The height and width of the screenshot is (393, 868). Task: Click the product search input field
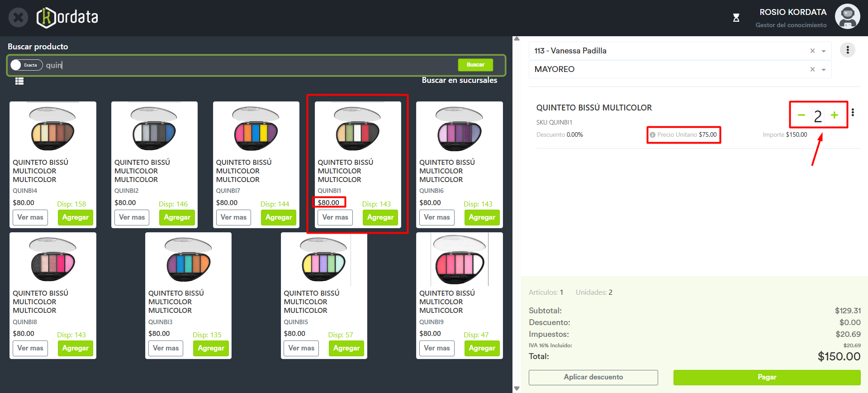coord(249,65)
